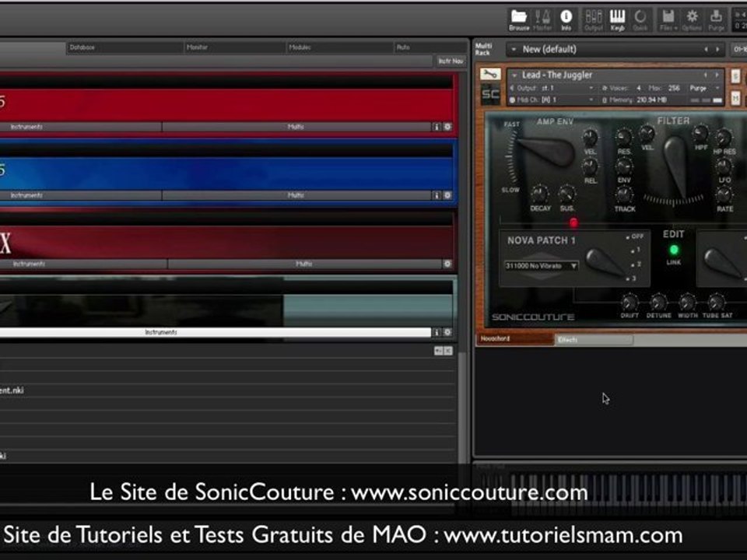Image resolution: width=747 pixels, height=560 pixels.
Task: Click the Info icon in toolbar
Action: [566, 20]
